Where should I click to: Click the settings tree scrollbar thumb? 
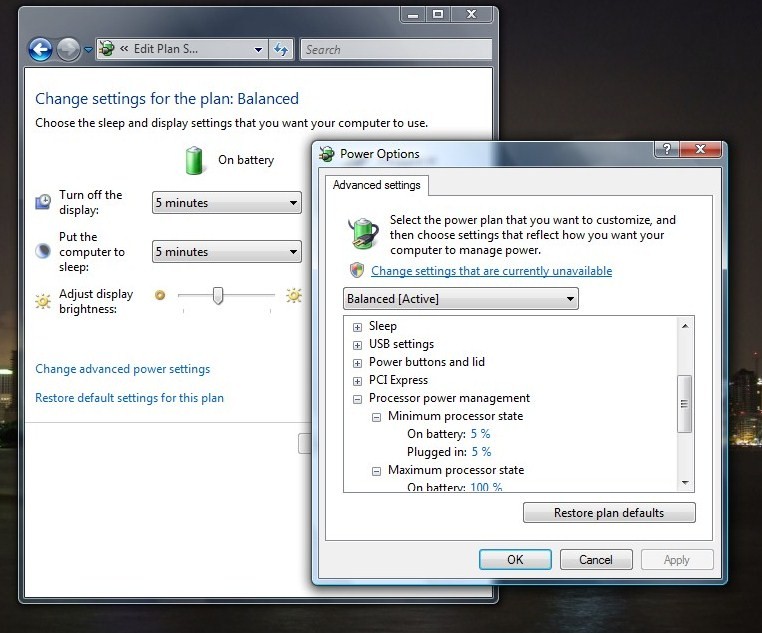[685, 404]
